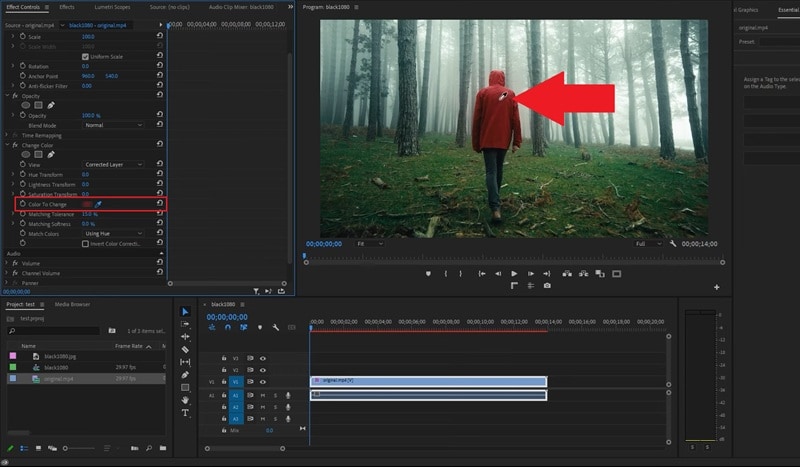
Task: Create ellipse mask under Change Color
Action: pyautogui.click(x=26, y=155)
